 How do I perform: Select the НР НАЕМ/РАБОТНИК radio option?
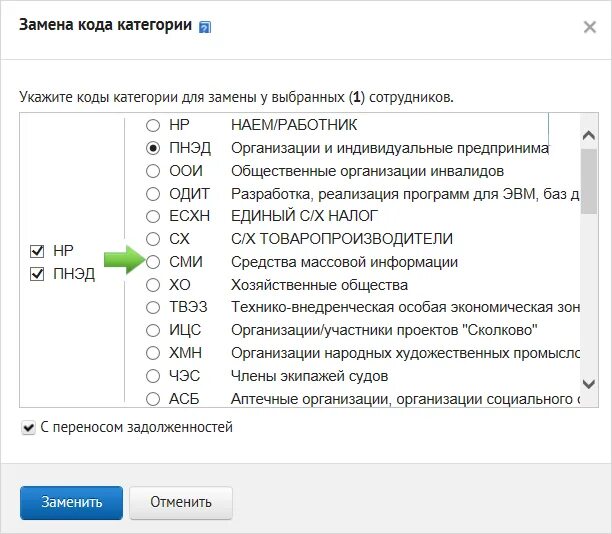pos(153,126)
